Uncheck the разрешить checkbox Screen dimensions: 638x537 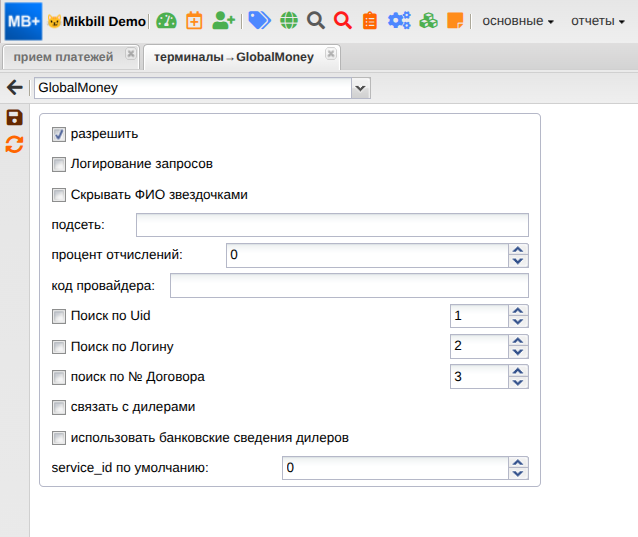59,134
